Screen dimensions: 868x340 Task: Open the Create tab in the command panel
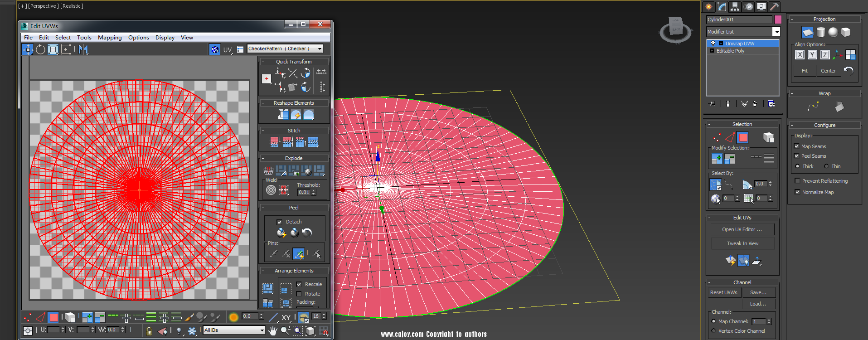[x=709, y=6]
